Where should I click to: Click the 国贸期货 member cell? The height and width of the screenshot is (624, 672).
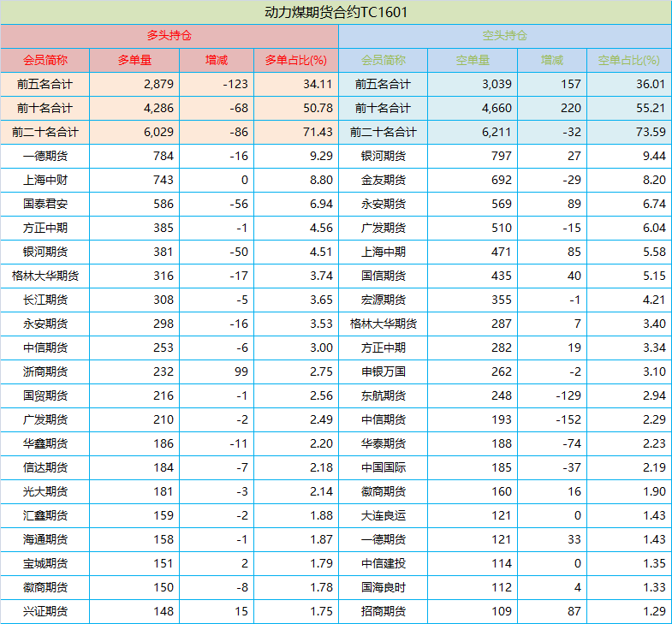click(45, 396)
